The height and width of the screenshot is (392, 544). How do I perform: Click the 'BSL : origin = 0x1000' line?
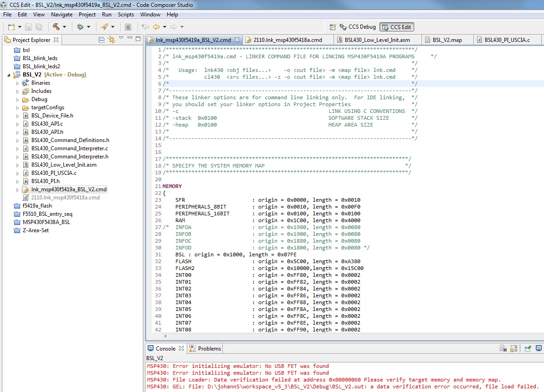point(236,255)
